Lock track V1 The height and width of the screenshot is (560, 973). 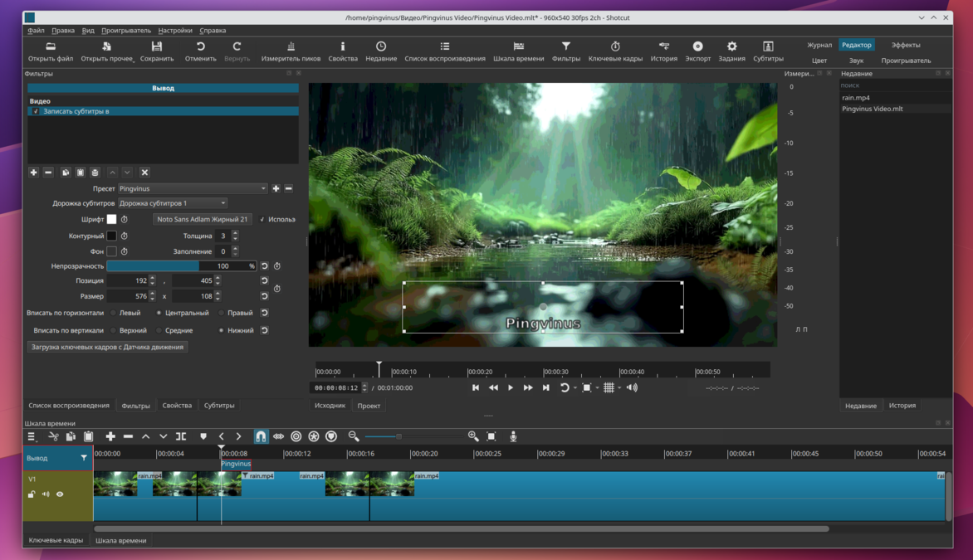point(31,494)
